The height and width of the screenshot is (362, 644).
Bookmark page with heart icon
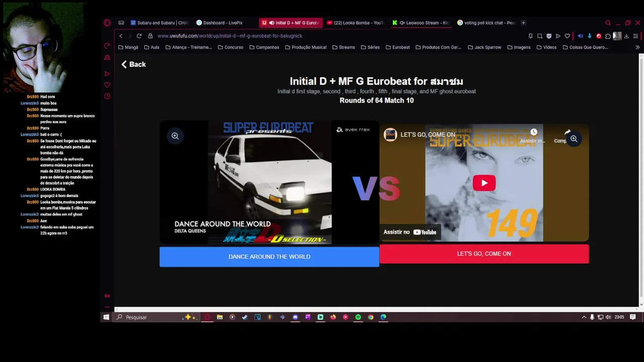point(568,36)
